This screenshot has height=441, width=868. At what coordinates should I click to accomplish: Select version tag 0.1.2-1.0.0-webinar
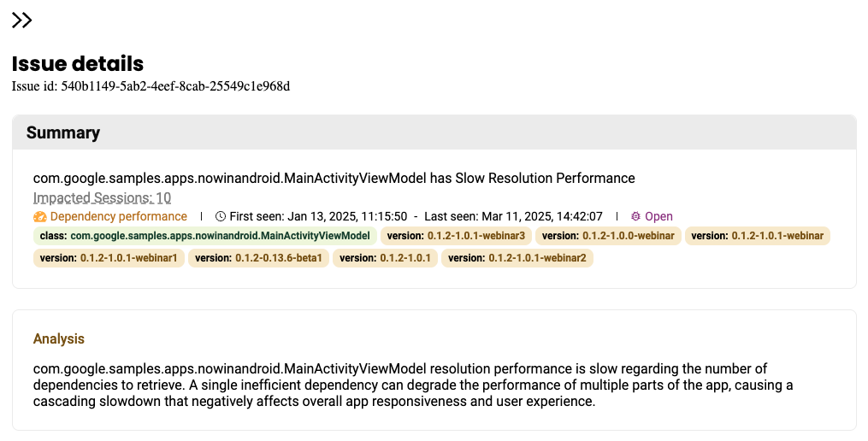608,236
